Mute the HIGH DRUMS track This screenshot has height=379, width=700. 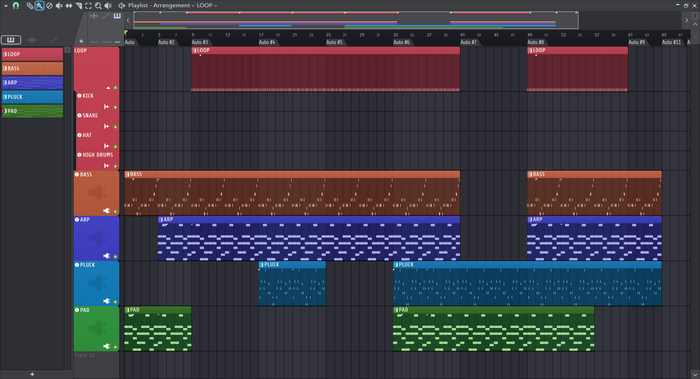coord(115,166)
